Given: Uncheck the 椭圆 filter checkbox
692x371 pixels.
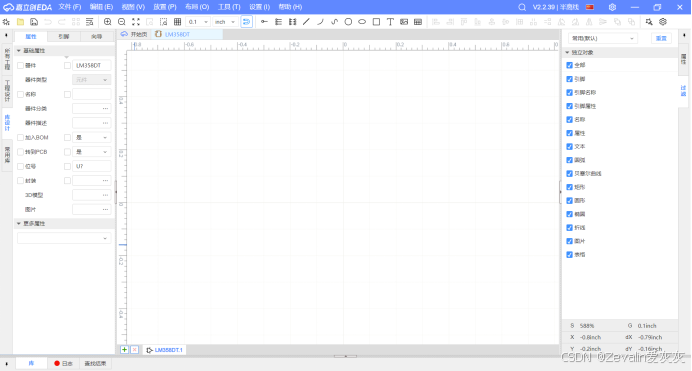Looking at the screenshot, I should (569, 214).
